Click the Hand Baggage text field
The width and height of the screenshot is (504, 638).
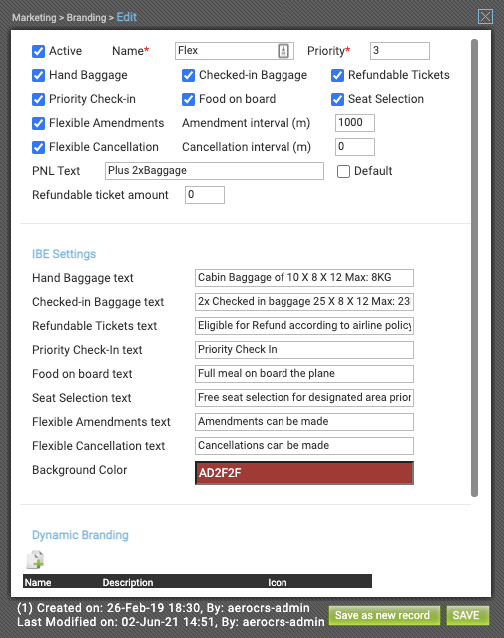tap(304, 278)
